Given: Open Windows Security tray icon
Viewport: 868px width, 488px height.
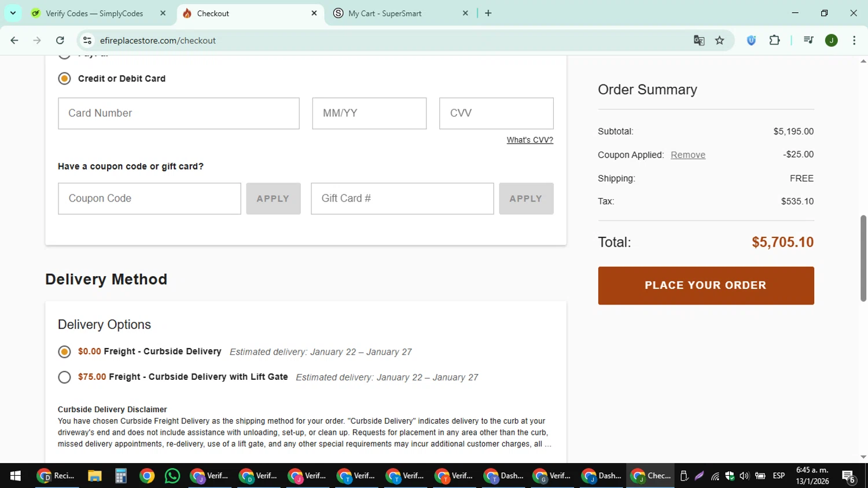Looking at the screenshot, I should 730,476.
